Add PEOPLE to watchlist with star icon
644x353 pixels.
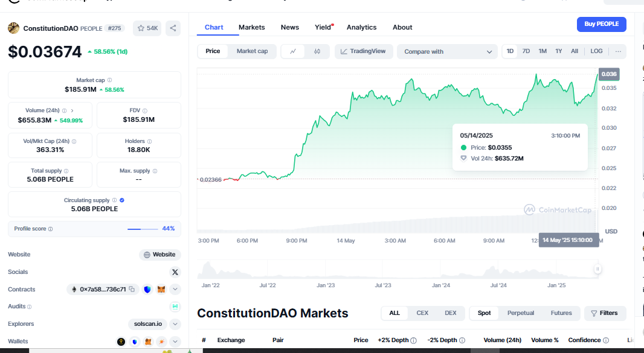tap(147, 28)
